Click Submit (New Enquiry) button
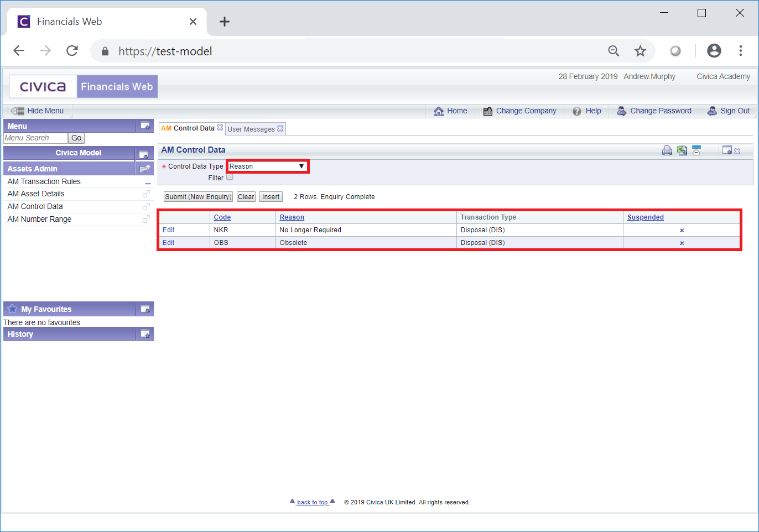 pyautogui.click(x=198, y=197)
